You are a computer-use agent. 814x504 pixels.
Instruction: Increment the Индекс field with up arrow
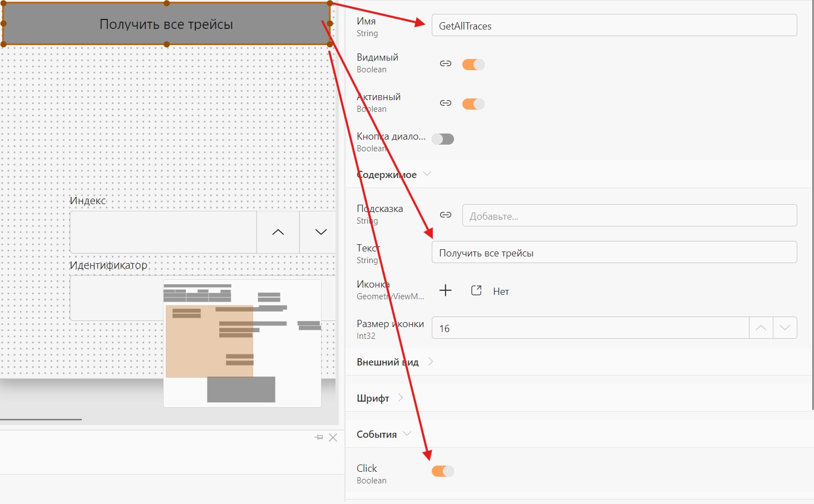[278, 232]
